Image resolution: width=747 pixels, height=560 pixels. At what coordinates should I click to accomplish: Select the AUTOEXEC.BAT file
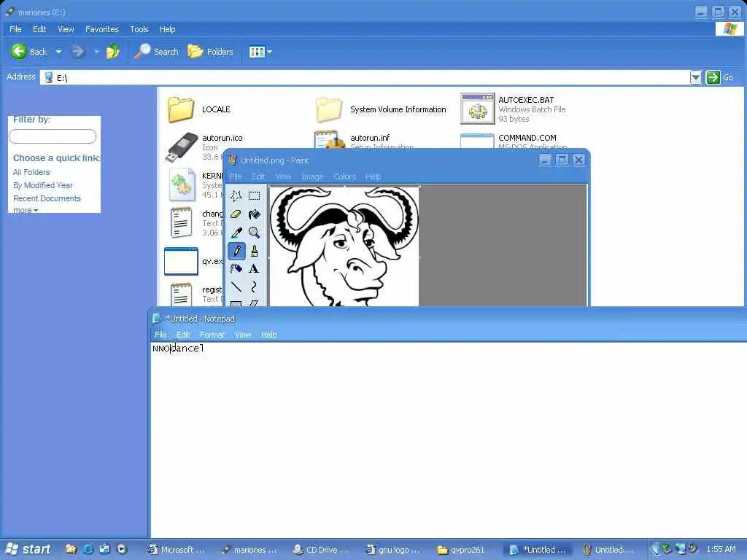point(514,109)
